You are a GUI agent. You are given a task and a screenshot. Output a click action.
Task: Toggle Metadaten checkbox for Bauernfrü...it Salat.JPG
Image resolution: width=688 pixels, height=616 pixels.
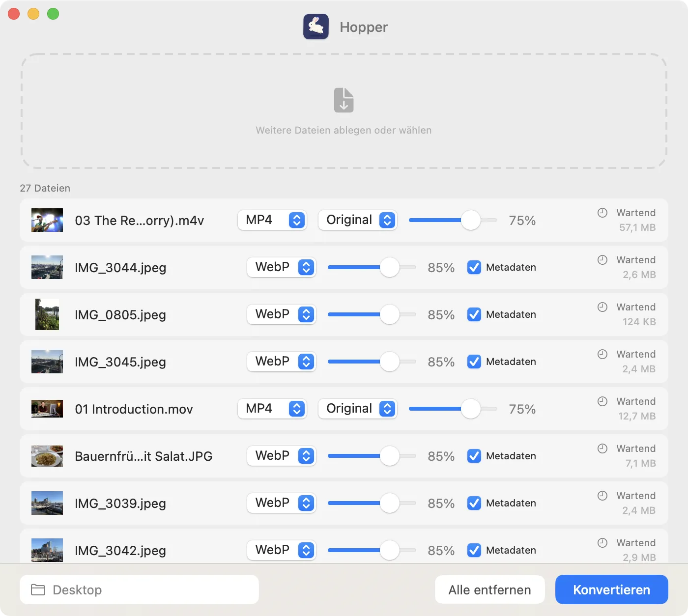tap(474, 456)
